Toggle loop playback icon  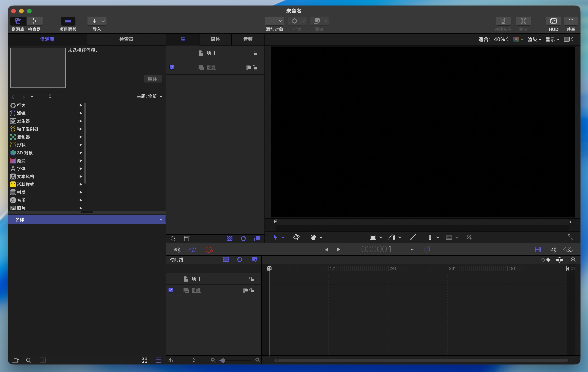193,250
